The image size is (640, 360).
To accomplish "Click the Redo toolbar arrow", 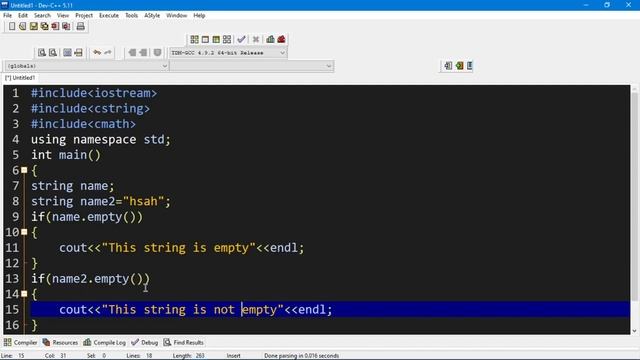I will coord(108,53).
